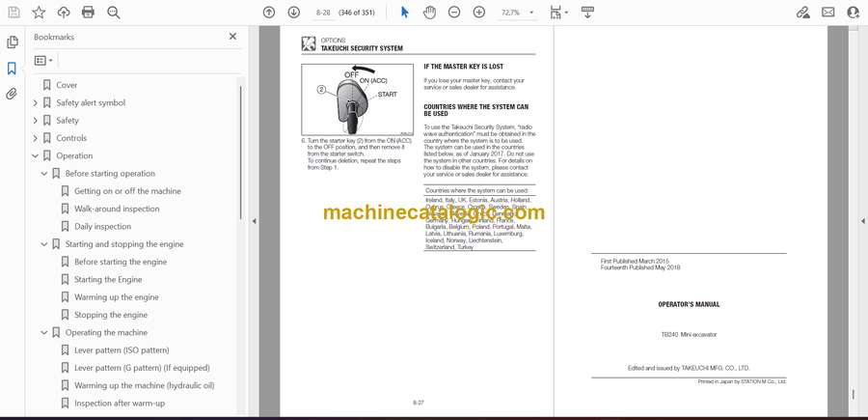
Task: Open Before starting the engine bookmark
Action: point(121,262)
